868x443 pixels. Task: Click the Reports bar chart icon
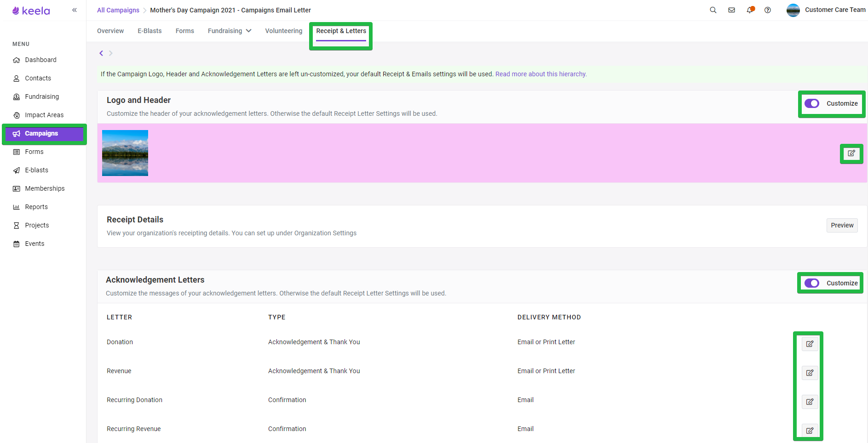(17, 207)
